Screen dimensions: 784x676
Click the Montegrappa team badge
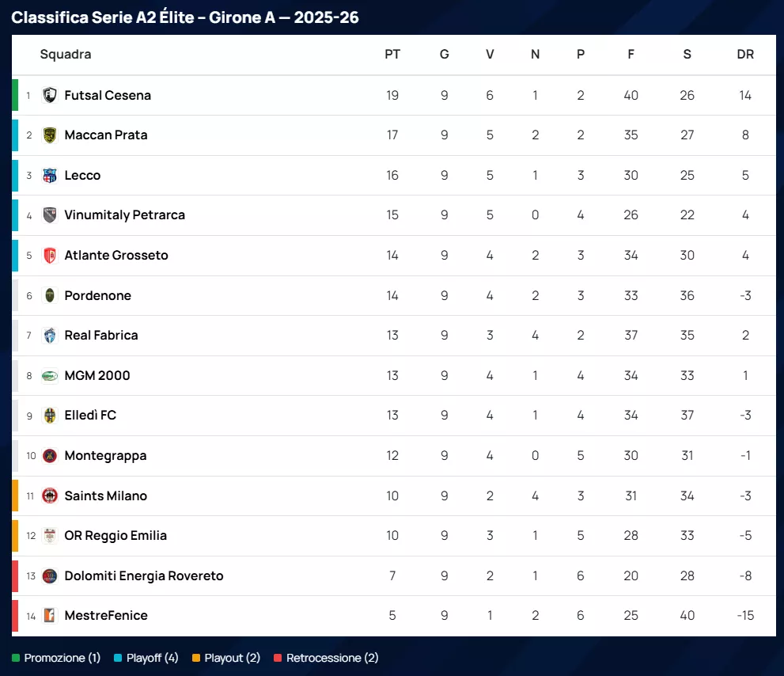pyautogui.click(x=50, y=456)
